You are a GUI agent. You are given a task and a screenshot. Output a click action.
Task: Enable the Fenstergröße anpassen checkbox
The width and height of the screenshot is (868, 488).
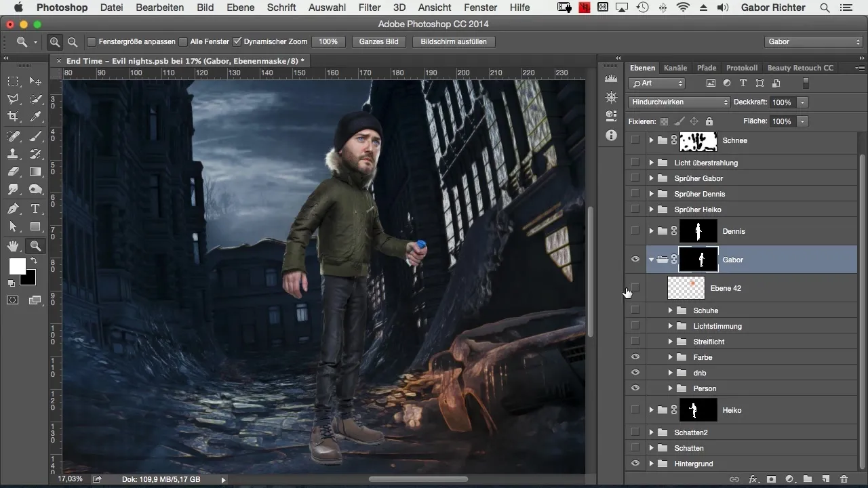pyautogui.click(x=92, y=42)
